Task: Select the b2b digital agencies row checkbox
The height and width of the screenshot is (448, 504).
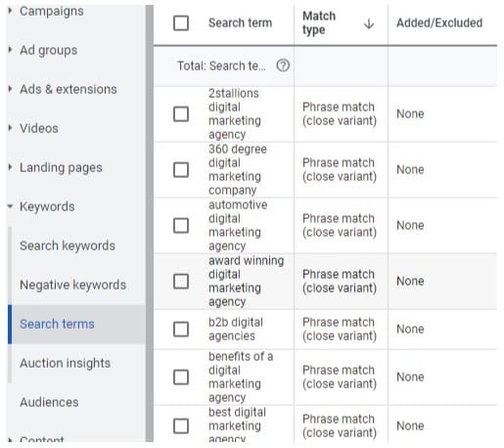Action: click(x=181, y=329)
